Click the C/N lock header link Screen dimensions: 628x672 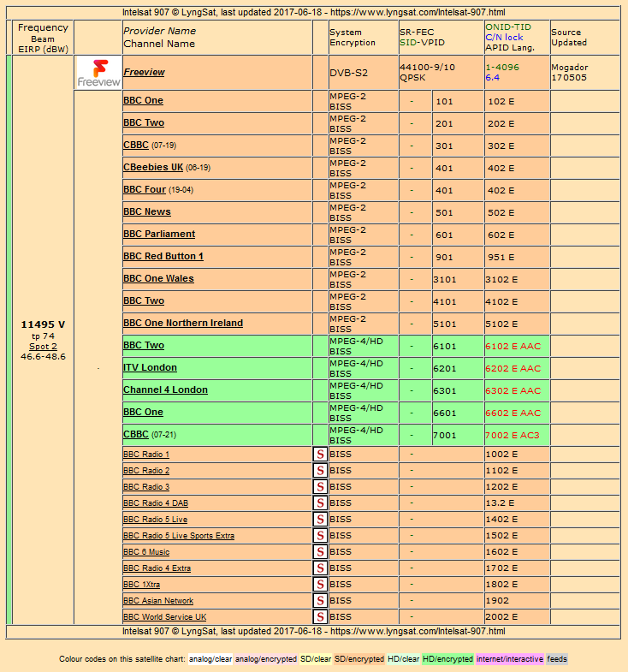click(x=504, y=38)
